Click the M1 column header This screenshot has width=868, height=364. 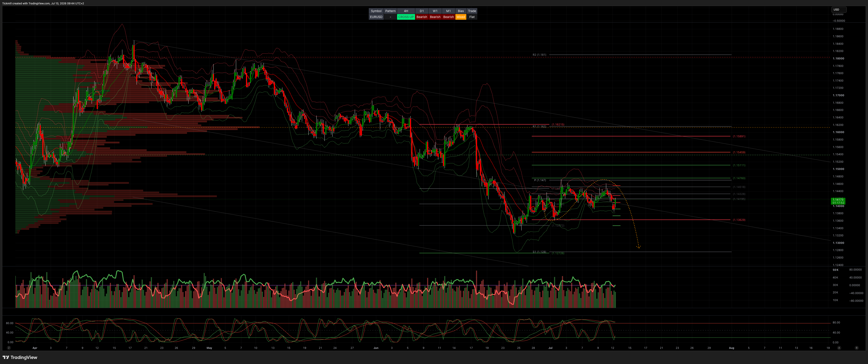coord(449,11)
